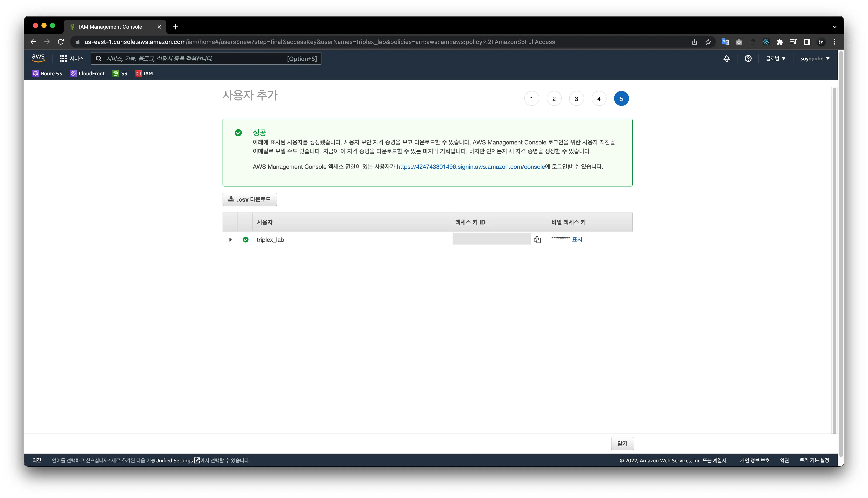Open the soyounho account dropdown

[x=815, y=58]
